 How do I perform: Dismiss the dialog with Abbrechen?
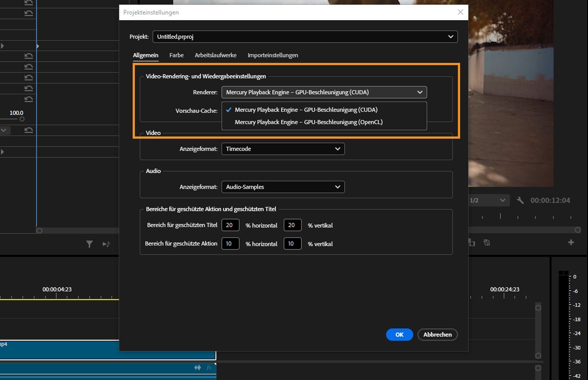coord(437,334)
